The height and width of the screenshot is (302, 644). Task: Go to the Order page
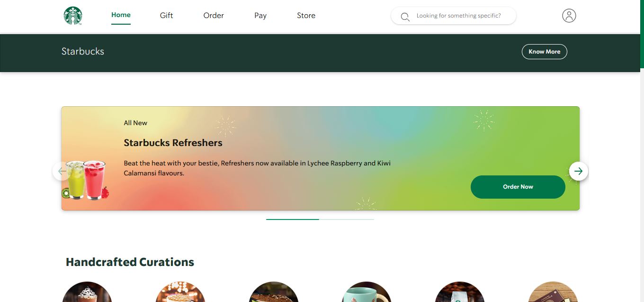point(214,16)
